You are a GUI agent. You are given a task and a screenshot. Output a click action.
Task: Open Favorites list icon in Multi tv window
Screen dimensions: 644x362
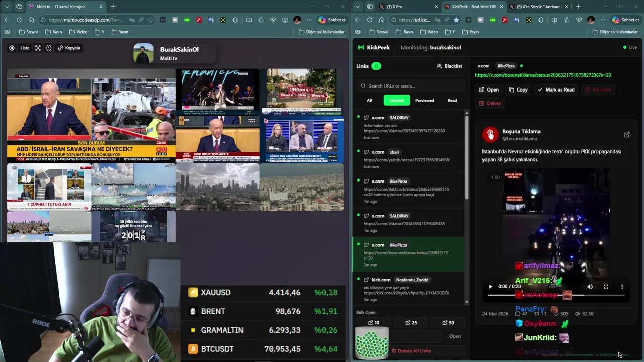(261, 20)
